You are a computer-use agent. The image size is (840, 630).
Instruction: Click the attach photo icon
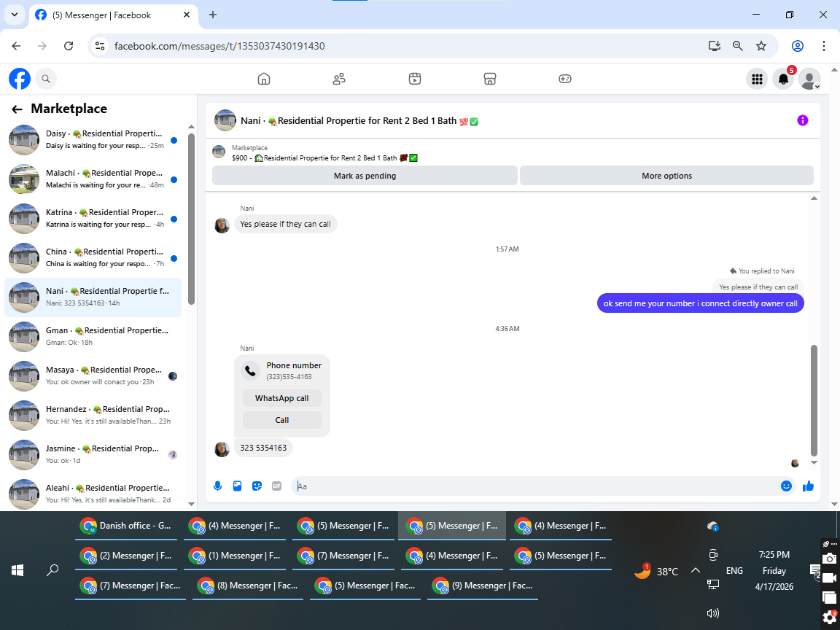coord(237,486)
